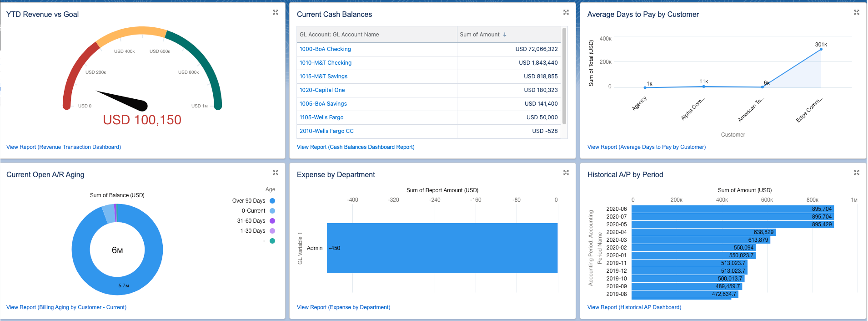Click the 301k Edge Comm data point
Image resolution: width=868 pixels, height=321 pixels.
coord(821,49)
